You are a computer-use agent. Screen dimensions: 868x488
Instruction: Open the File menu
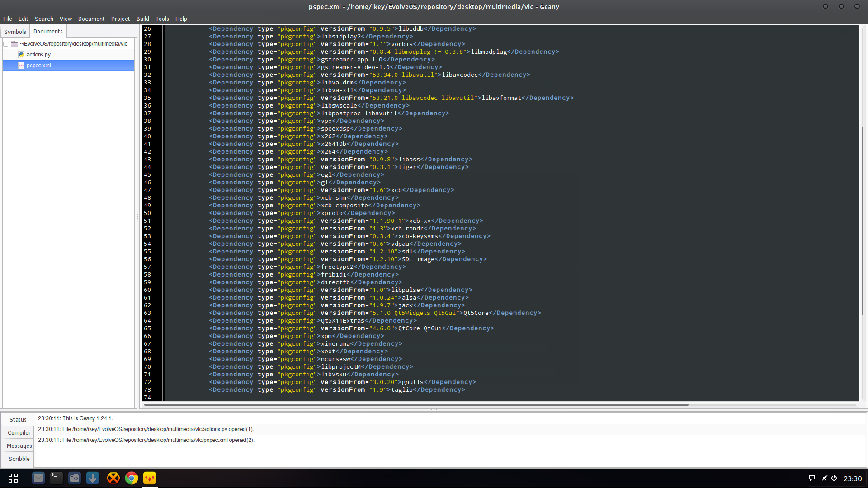(8, 19)
